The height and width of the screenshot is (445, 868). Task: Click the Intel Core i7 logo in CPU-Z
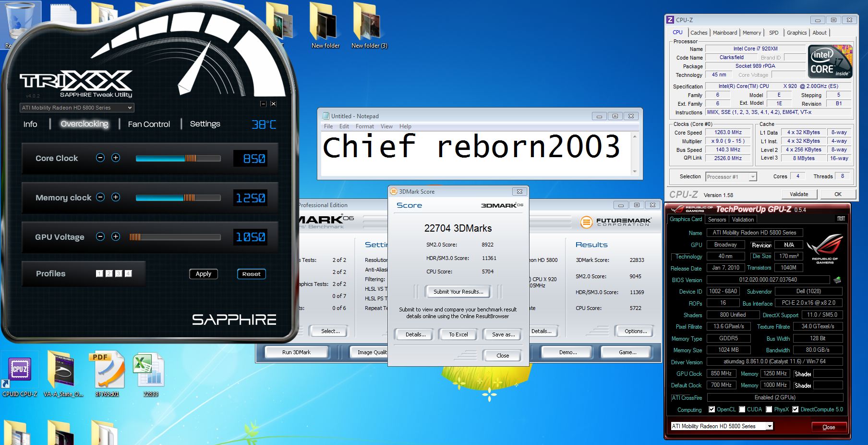[x=830, y=62]
